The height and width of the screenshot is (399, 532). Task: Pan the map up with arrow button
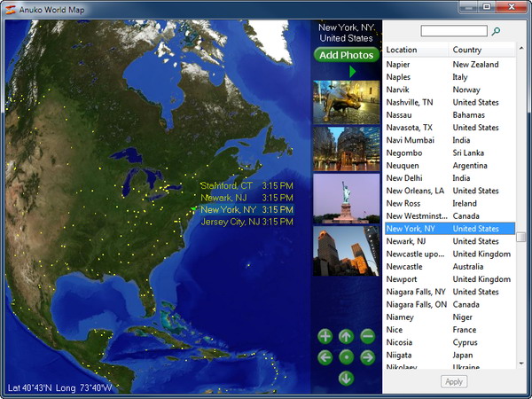pyautogui.click(x=346, y=336)
